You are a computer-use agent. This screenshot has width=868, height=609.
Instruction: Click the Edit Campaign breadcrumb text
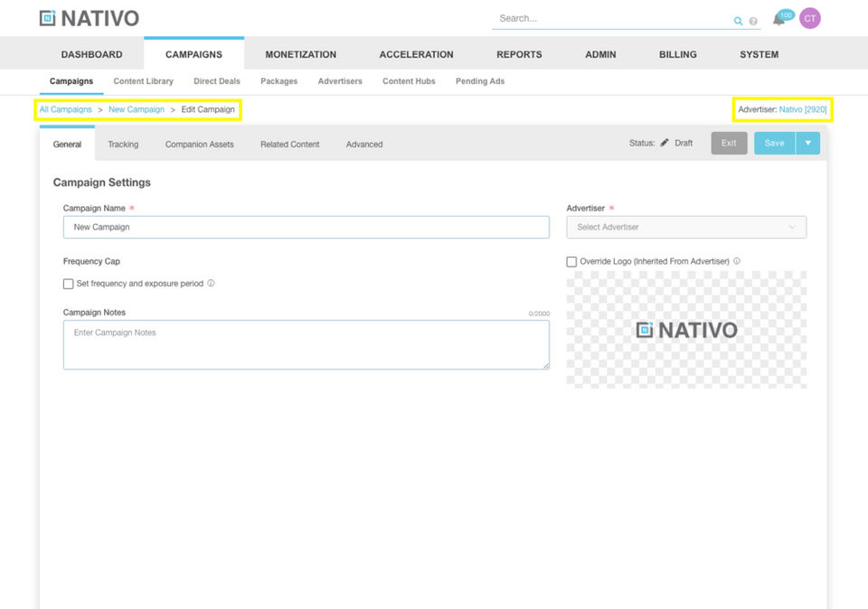(208, 109)
